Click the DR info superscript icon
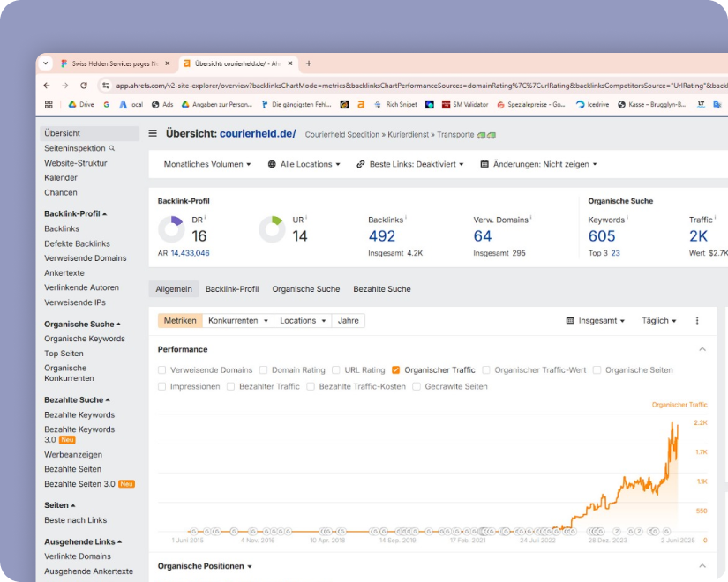Image resolution: width=728 pixels, height=582 pixels. click(x=205, y=217)
